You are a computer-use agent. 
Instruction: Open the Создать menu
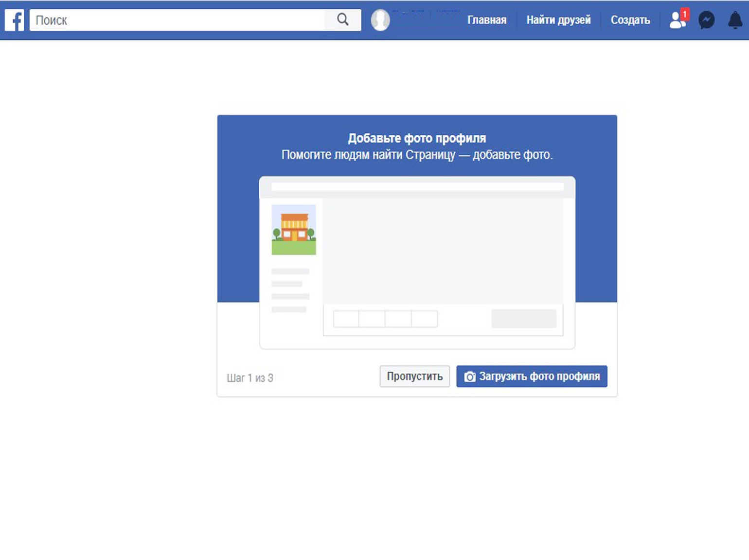630,20
